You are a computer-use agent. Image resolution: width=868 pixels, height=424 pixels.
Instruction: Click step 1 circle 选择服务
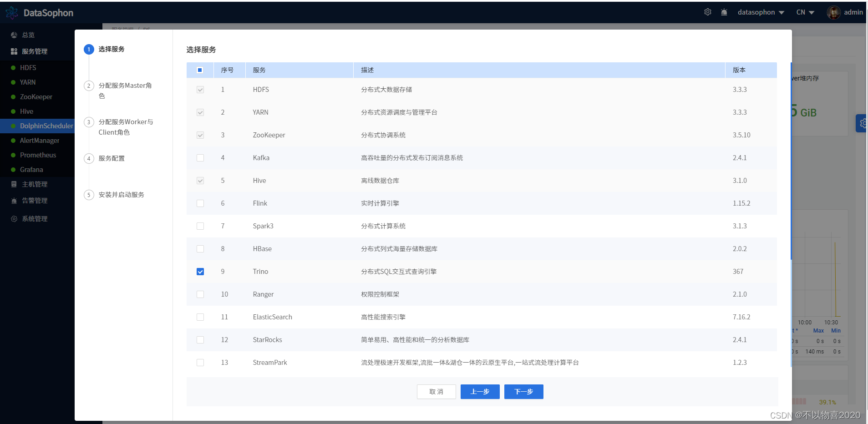click(x=89, y=49)
